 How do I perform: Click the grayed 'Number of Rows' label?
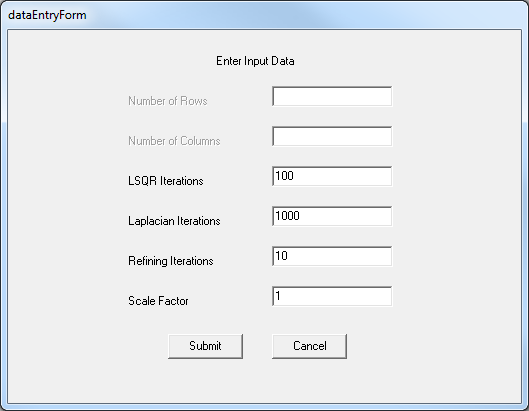pyautogui.click(x=168, y=101)
